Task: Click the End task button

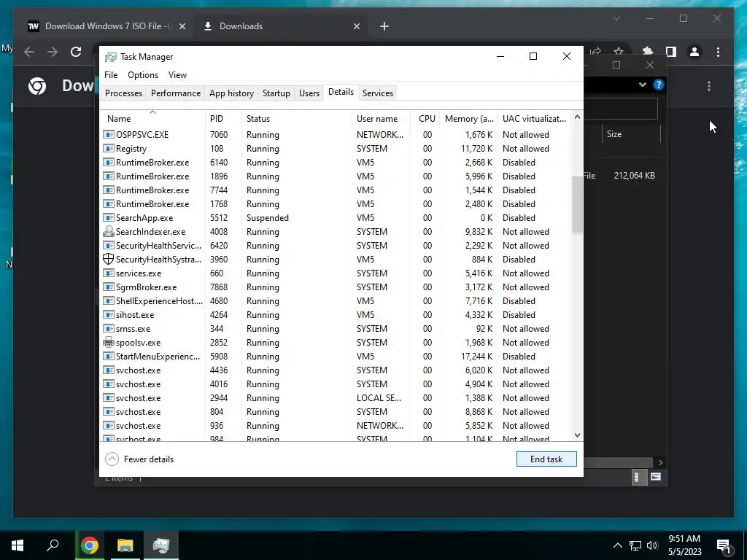Action: point(546,459)
